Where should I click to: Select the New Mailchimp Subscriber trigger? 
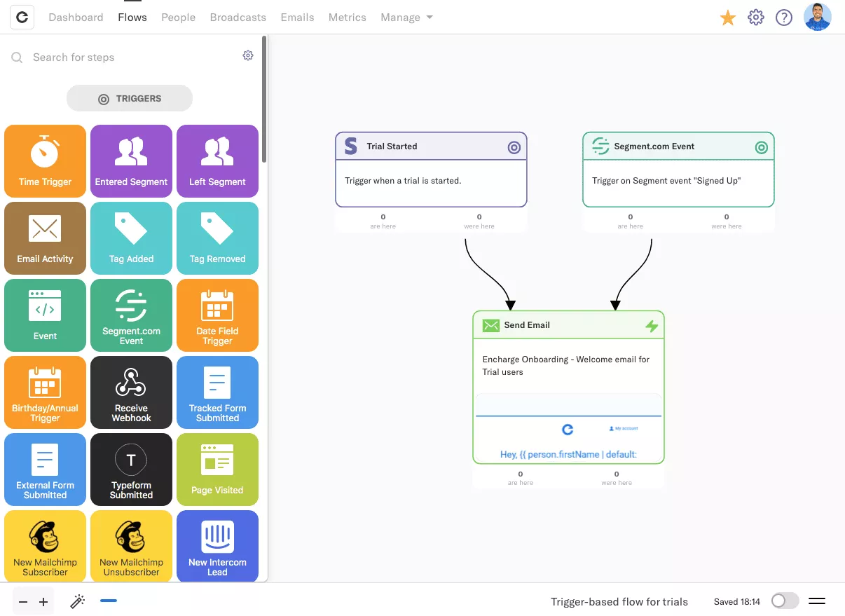[45, 546]
